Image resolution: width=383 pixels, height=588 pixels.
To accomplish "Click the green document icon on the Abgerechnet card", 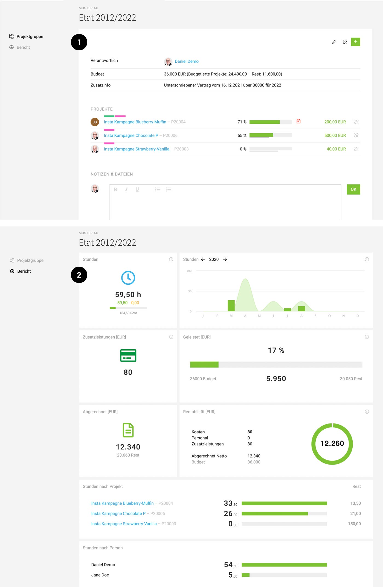I will 128,430.
